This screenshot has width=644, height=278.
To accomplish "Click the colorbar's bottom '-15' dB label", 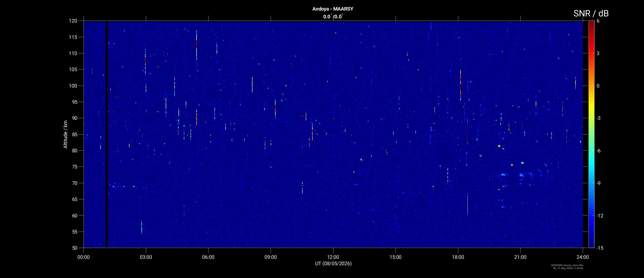I will [600, 248].
